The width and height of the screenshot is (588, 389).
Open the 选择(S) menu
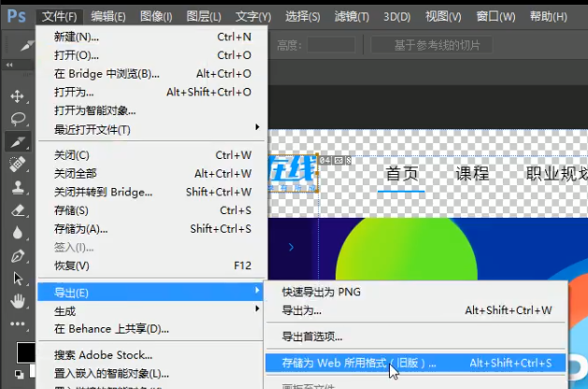pos(302,17)
